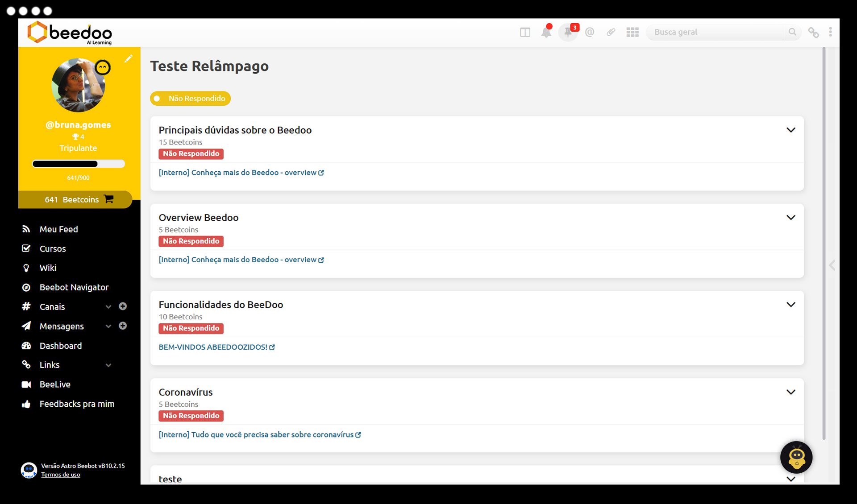857x504 pixels.
Task: Open the overview link under Overview Beedoo
Action: click(241, 260)
